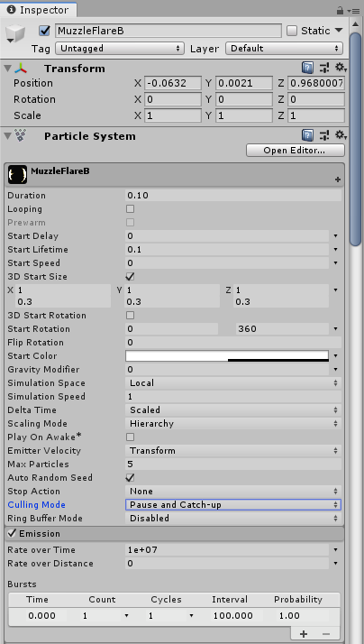The image size is (364, 644).
Task: Click the Emission module header
Action: pyautogui.click(x=175, y=534)
